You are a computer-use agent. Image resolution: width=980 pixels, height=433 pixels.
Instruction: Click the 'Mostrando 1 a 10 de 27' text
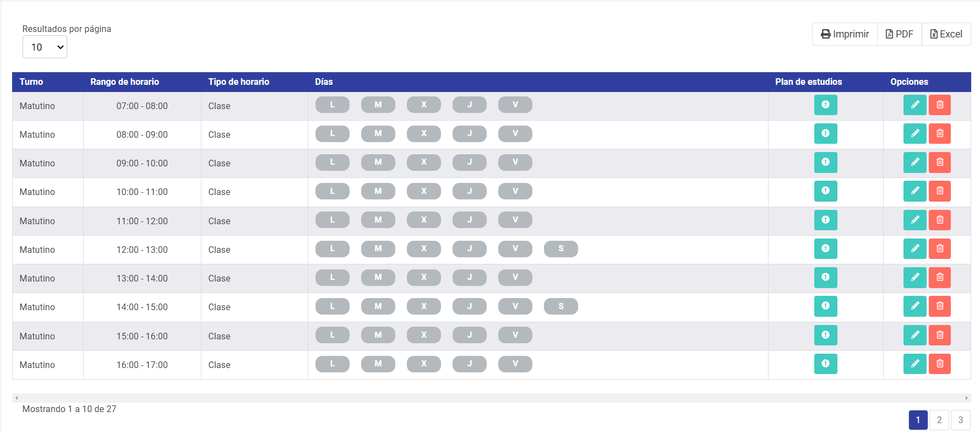(x=69, y=409)
